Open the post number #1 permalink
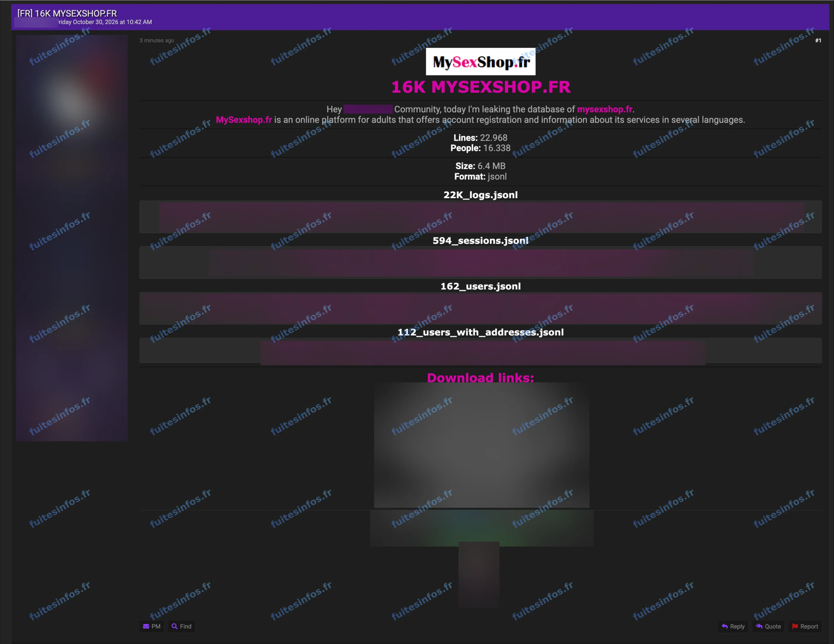Screen dimensions: 834x644 818,40
